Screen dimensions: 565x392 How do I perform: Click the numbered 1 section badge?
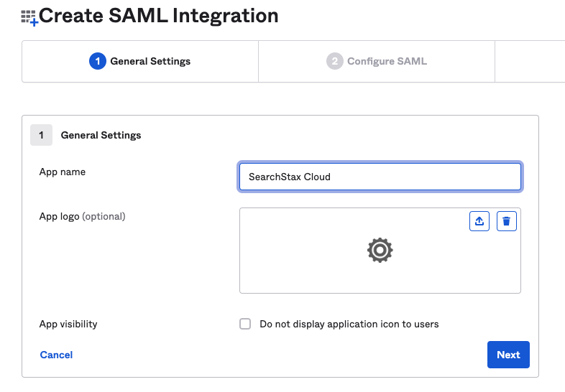click(x=42, y=135)
